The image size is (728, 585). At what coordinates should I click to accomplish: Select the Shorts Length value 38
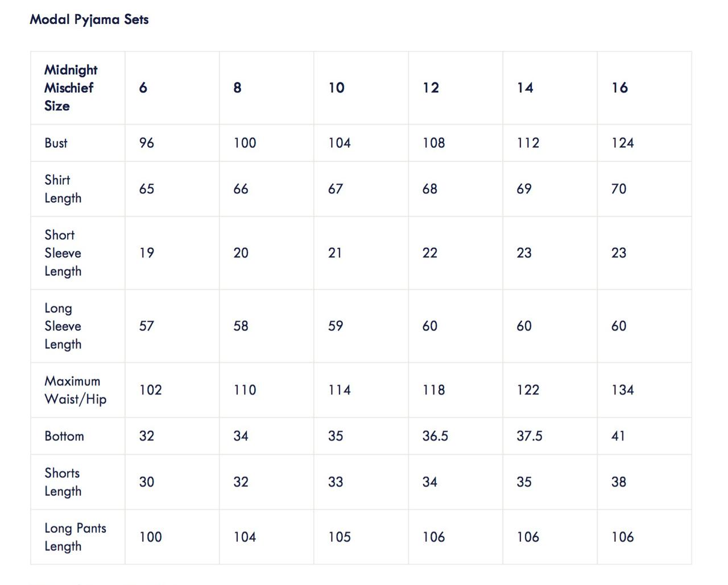point(619,482)
